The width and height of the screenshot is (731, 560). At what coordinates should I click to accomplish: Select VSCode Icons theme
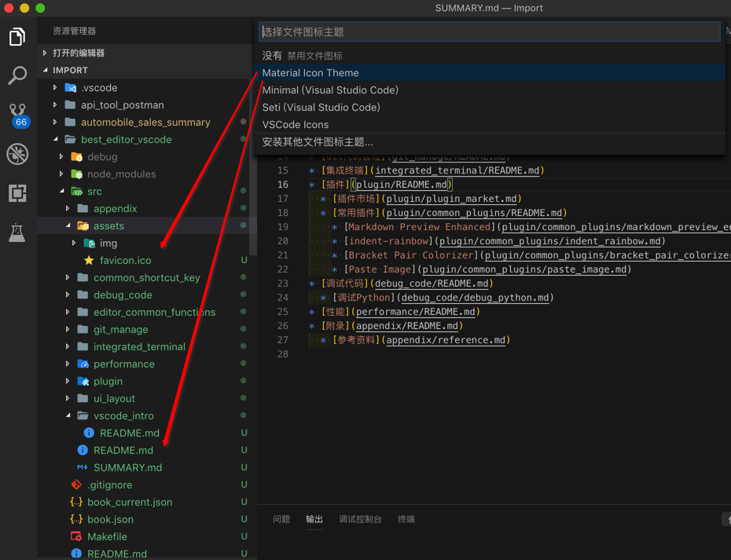[490, 124]
